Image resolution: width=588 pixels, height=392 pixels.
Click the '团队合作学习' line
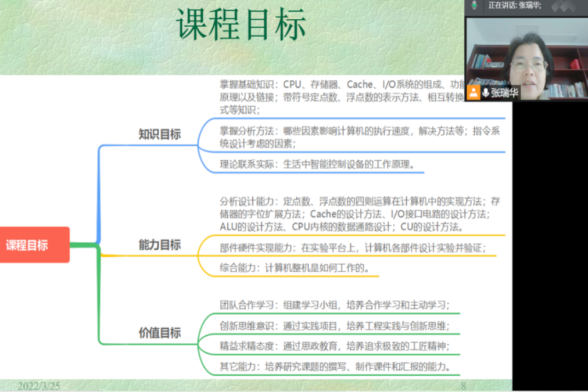pos(335,305)
